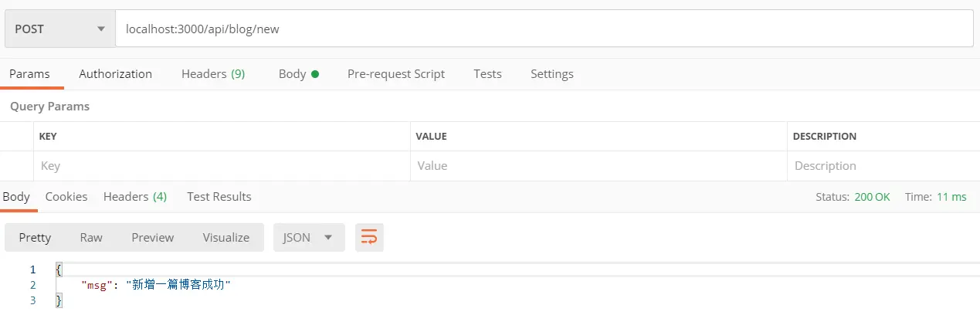Screen dimensions: 980x332
Task: Open the Pre-request Script tab
Action: point(396,74)
